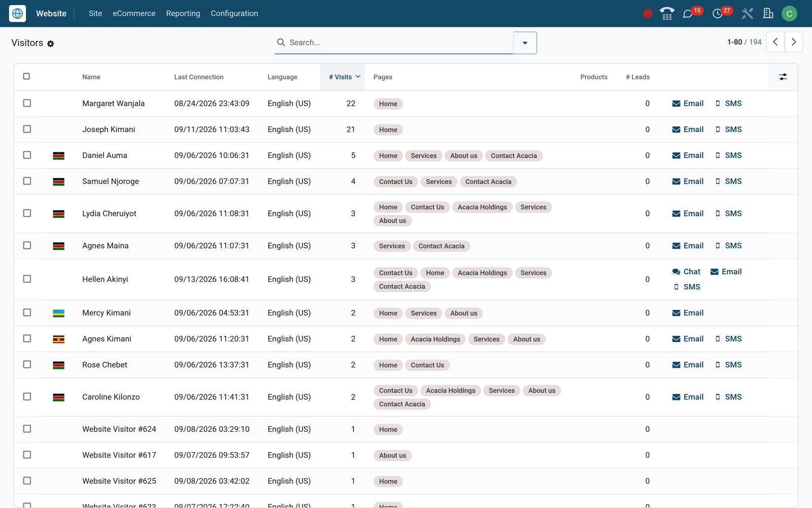Image resolution: width=812 pixels, height=508 pixels.
Task: Click the Website app title
Action: pos(51,14)
